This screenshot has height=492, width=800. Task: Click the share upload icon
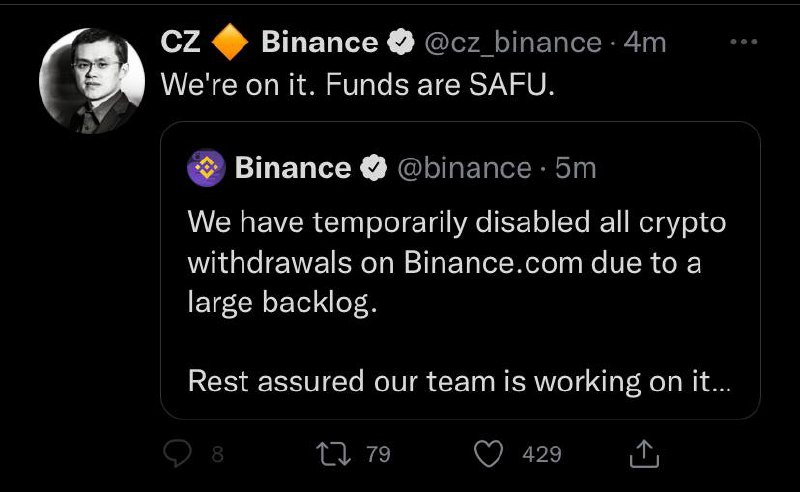pyautogui.click(x=643, y=455)
